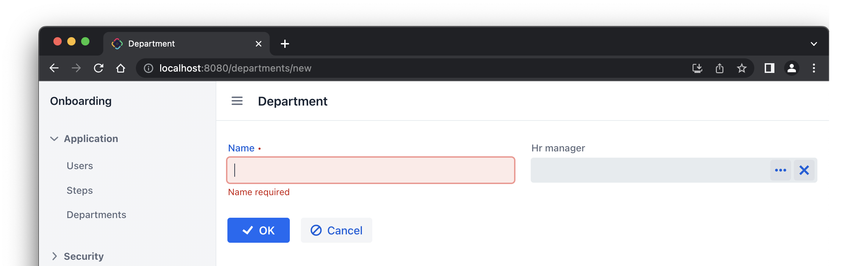Viewport: 868px width, 266px height.
Task: Share this page using the share icon
Action: pos(720,68)
